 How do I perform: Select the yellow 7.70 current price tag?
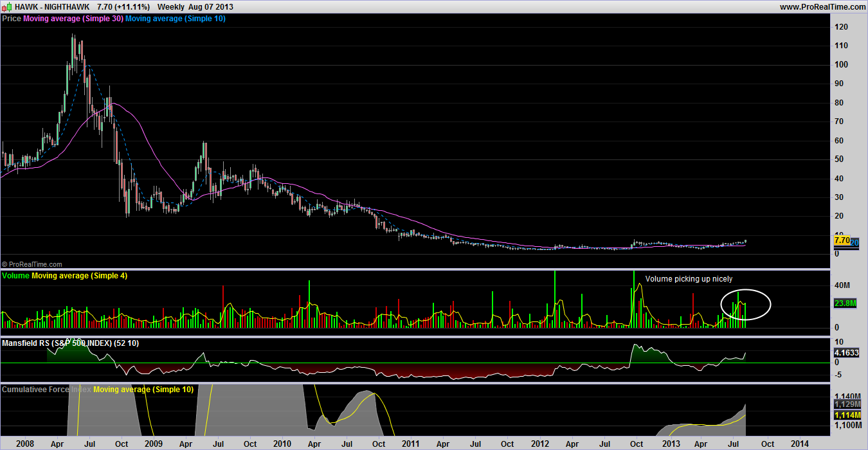pyautogui.click(x=842, y=240)
